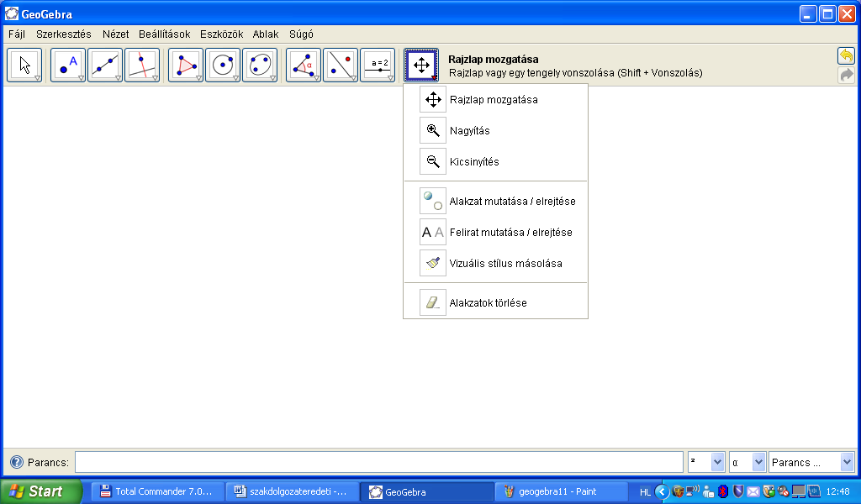The image size is (861, 504).
Task: Open the Súgó menu
Action: click(301, 34)
